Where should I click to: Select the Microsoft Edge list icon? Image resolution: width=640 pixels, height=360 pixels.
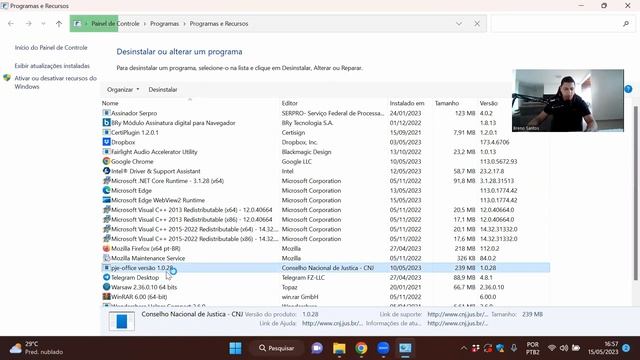107,190
